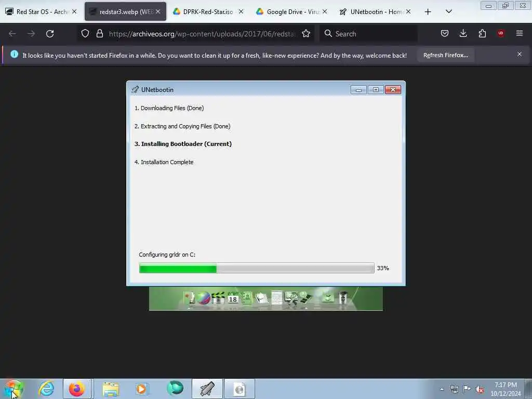The image size is (532, 399).
Task: Click the 33% progress label
Action: (x=383, y=269)
